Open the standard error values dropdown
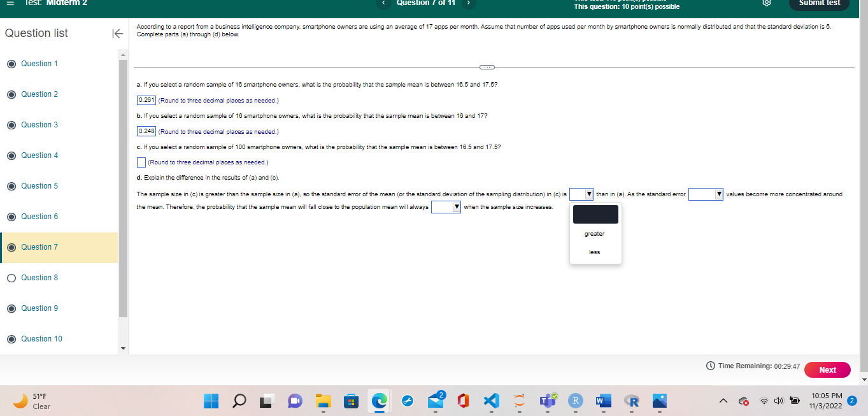The height and width of the screenshot is (416, 868). coord(706,194)
